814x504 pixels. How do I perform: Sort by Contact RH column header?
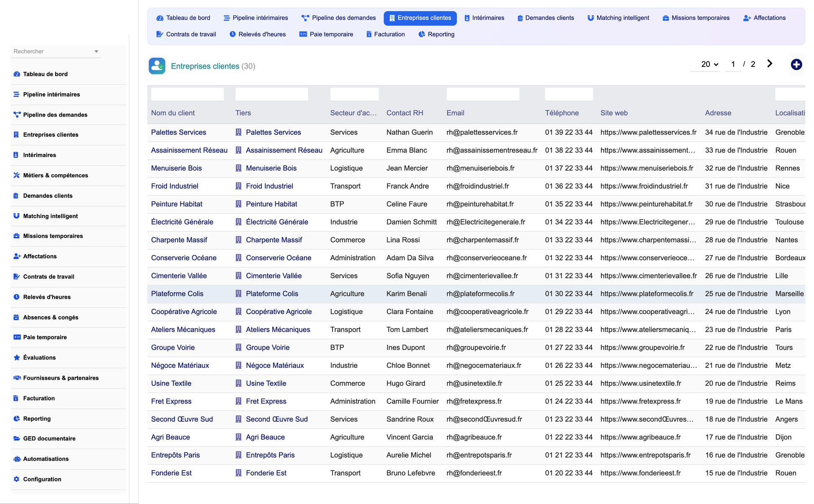pos(404,113)
